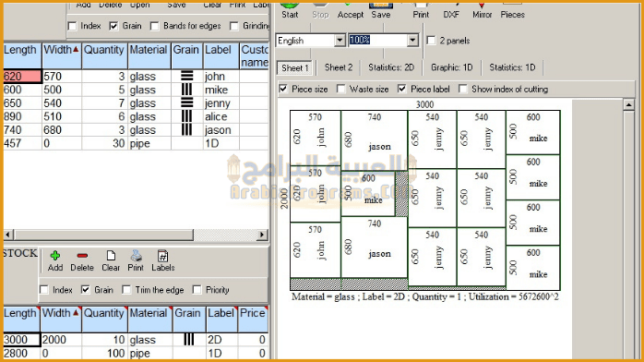The image size is (644, 362).
Task: Click horizontal grain icon in john row
Action: [x=187, y=76]
